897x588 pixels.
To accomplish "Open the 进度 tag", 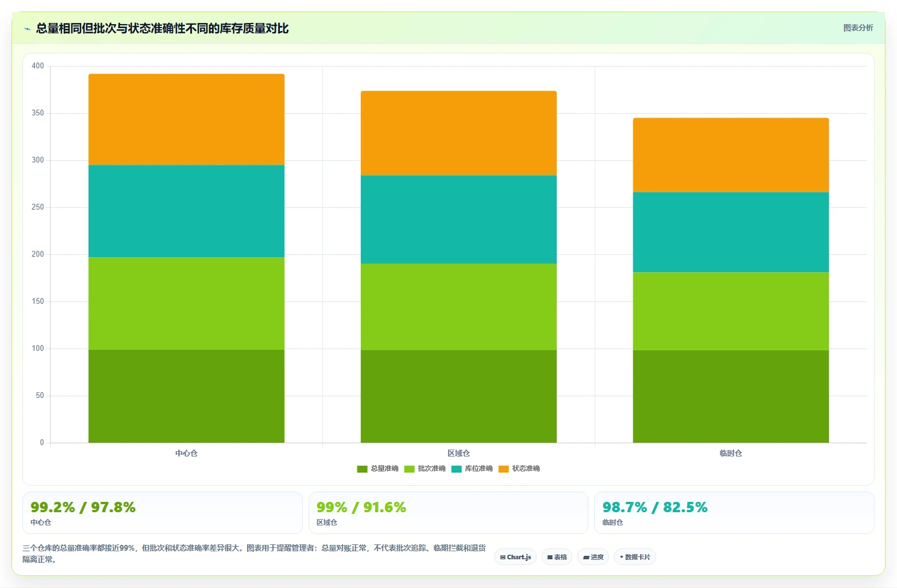I will coord(593,557).
